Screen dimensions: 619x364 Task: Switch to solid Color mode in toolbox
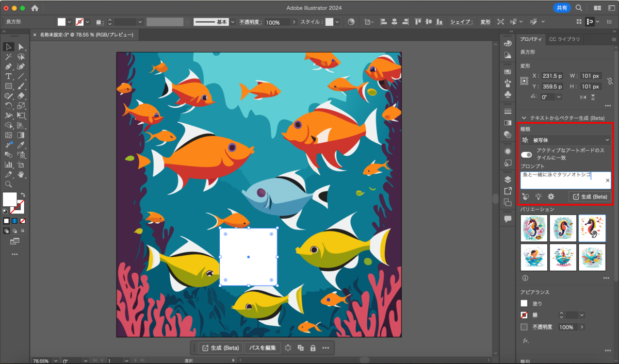click(x=7, y=221)
